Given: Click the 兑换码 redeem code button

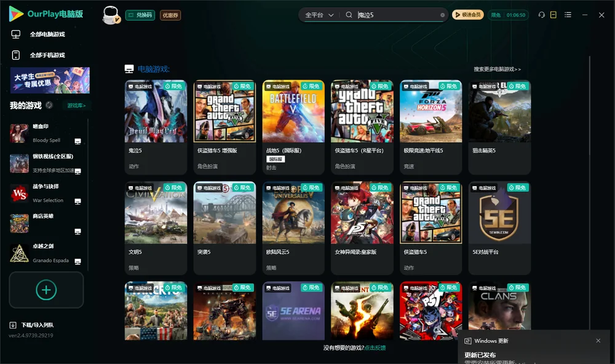Looking at the screenshot, I should 140,15.
